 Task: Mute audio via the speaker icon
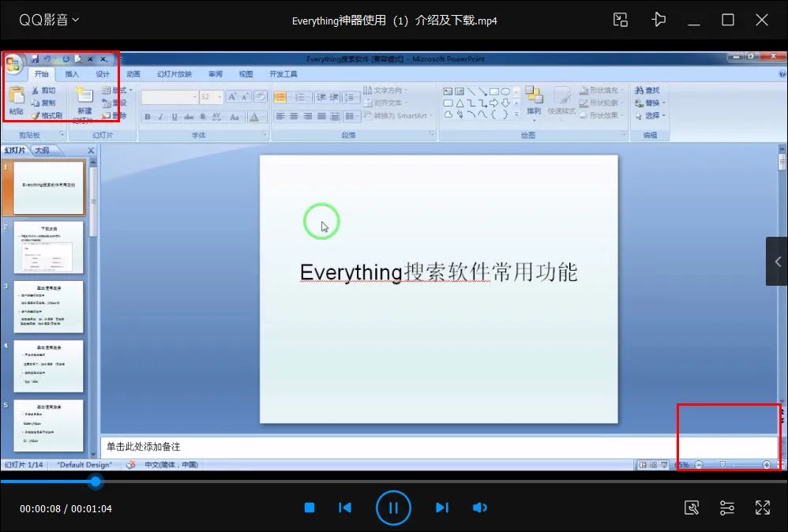[480, 508]
